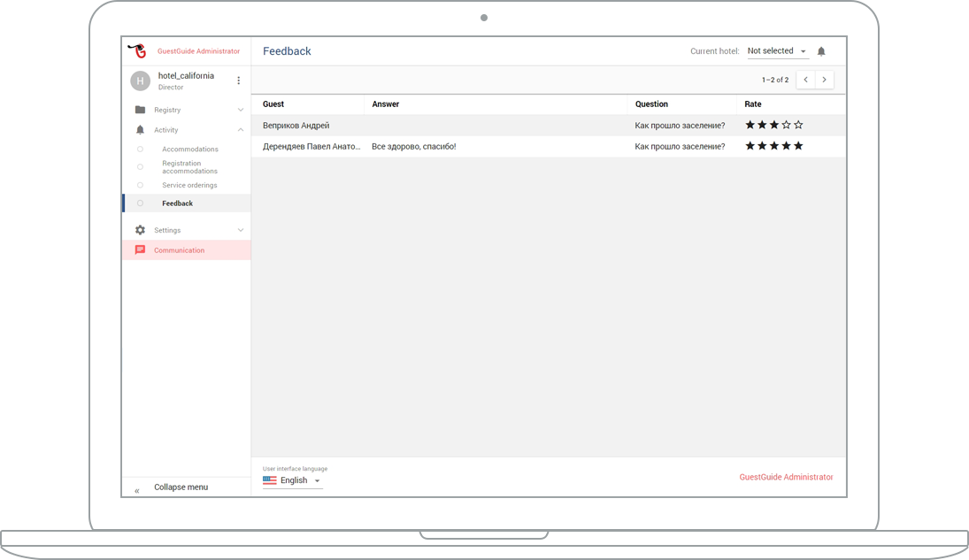Go to the previous page of feedback

click(x=806, y=80)
